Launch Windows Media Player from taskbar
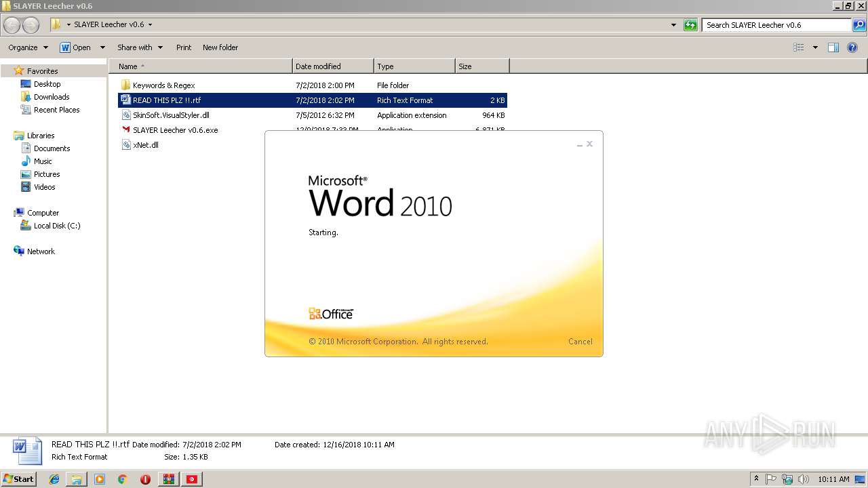 100,479
